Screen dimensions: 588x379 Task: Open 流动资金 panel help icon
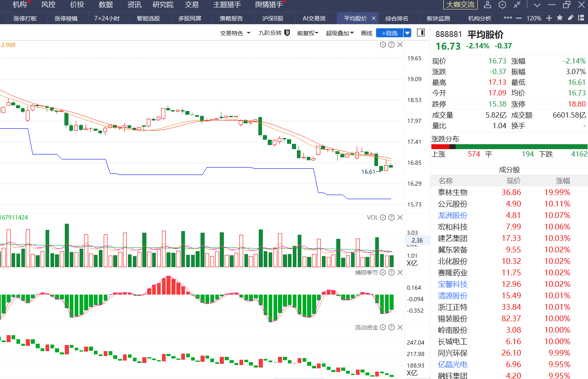[x=392, y=327]
